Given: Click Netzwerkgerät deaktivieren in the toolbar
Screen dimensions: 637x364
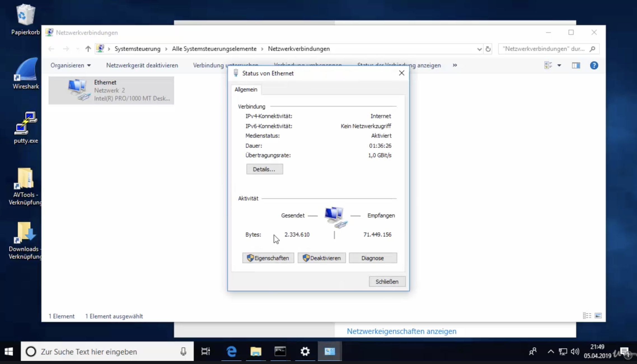Looking at the screenshot, I should coord(142,65).
